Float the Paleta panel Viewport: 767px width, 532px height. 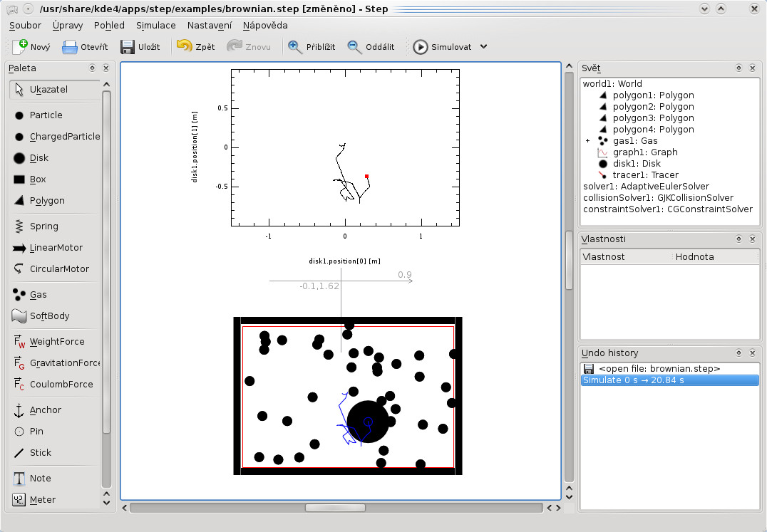coord(92,68)
